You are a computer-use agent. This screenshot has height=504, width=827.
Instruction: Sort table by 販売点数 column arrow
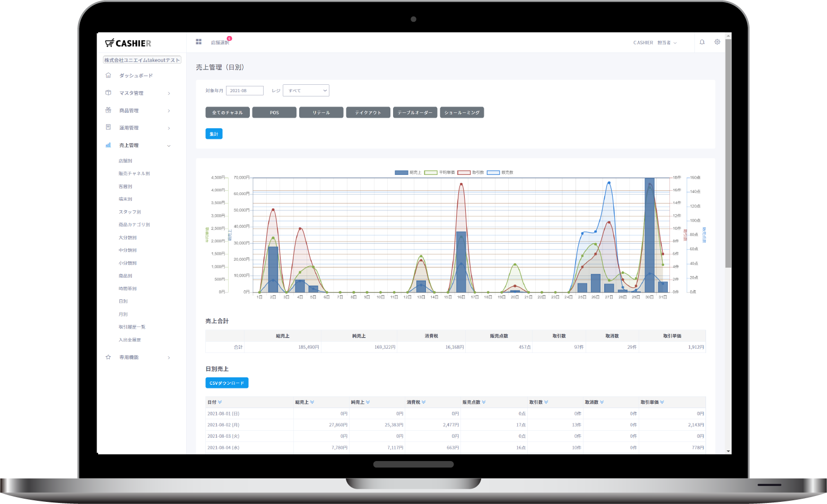[x=484, y=402]
